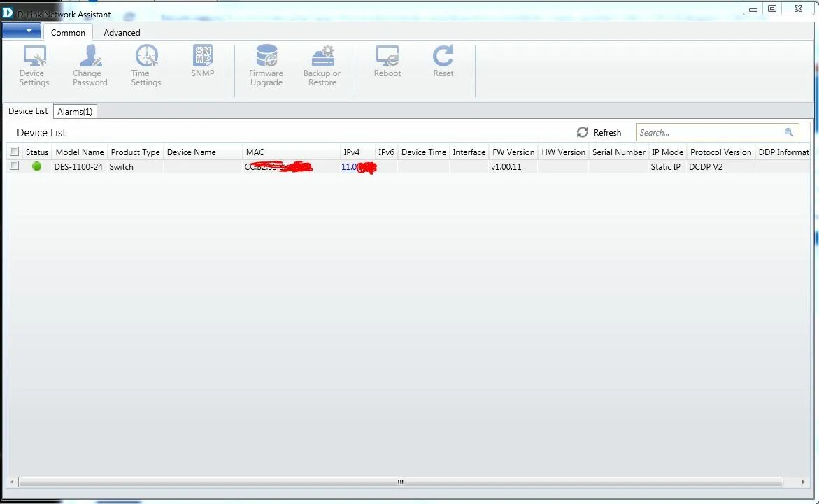This screenshot has height=504, width=819.
Task: Open Device Settings tool
Action: [x=34, y=66]
